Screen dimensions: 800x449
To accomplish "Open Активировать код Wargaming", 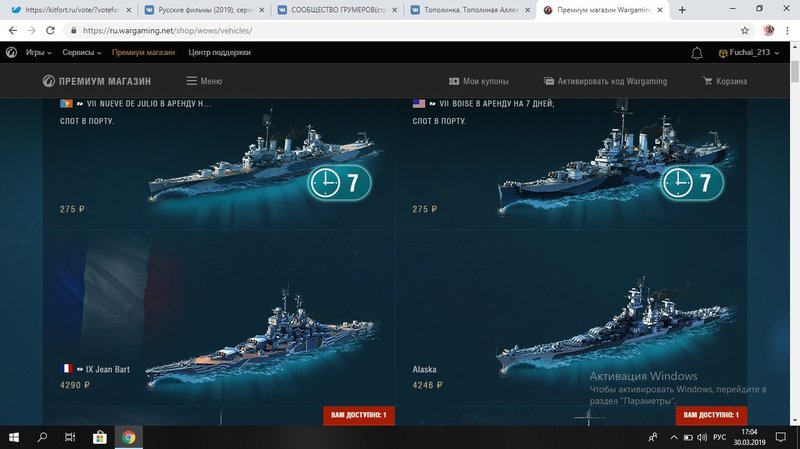I will tap(605, 81).
